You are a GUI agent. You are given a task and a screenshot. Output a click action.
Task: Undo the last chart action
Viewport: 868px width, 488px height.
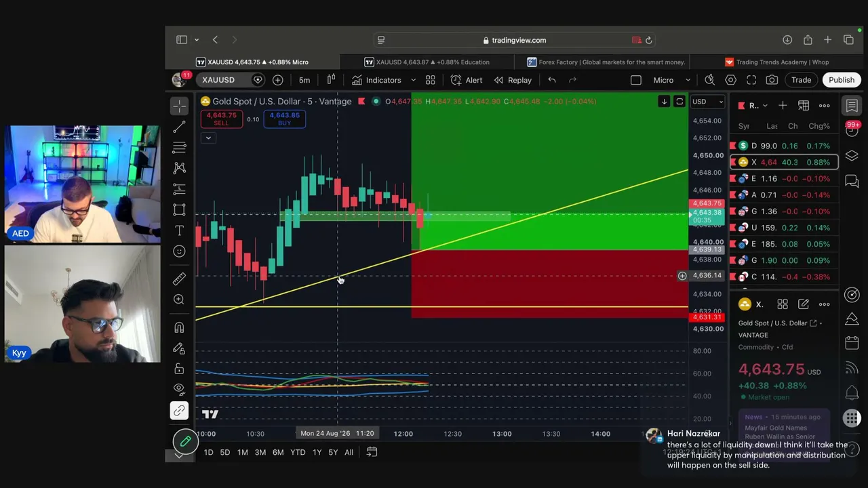point(552,80)
